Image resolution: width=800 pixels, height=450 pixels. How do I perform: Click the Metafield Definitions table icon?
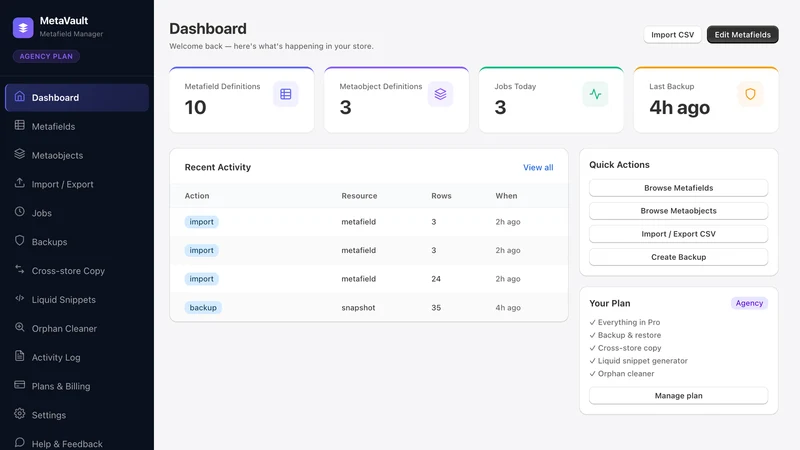pos(286,94)
